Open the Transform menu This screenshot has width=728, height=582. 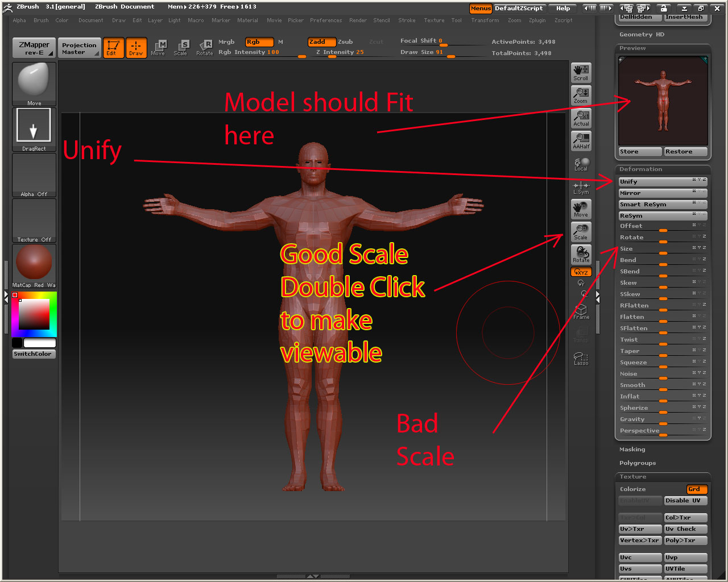(x=485, y=20)
